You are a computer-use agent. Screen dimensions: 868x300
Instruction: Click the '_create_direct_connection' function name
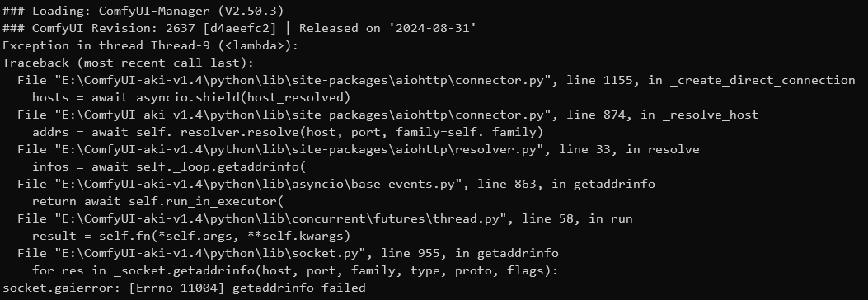coord(762,80)
